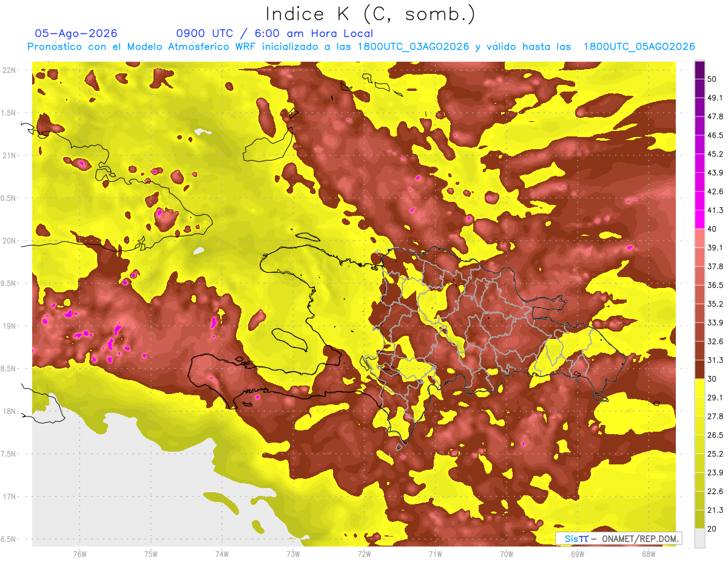Click the colorbar value '32.6'
Screen dimensions: 728x562
coord(715,341)
